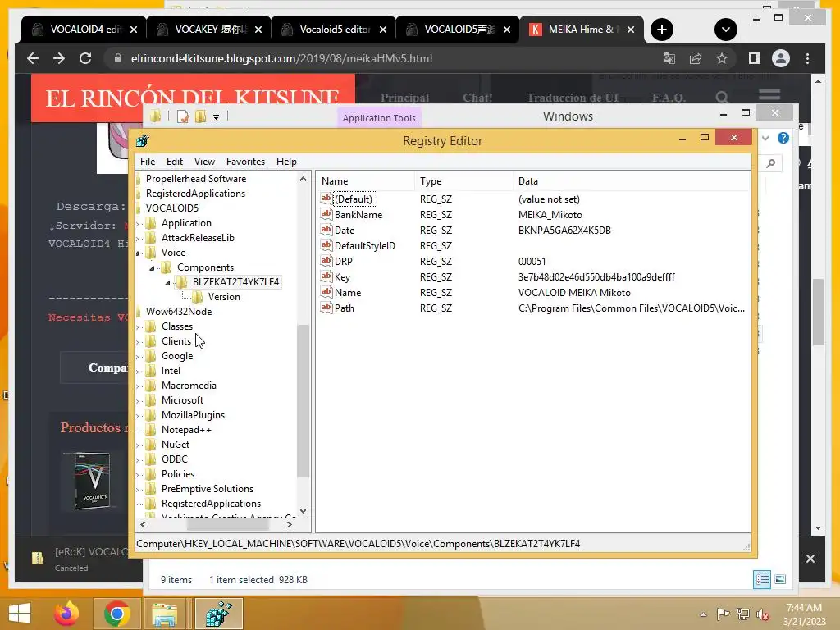
Task: Select the BankName value icon
Action: (326, 214)
